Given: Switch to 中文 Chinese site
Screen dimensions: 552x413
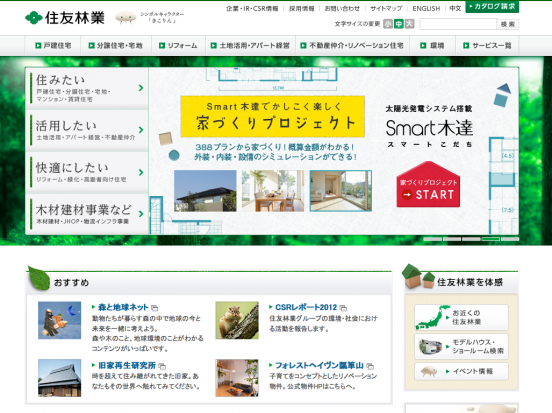Looking at the screenshot, I should pos(455,8).
